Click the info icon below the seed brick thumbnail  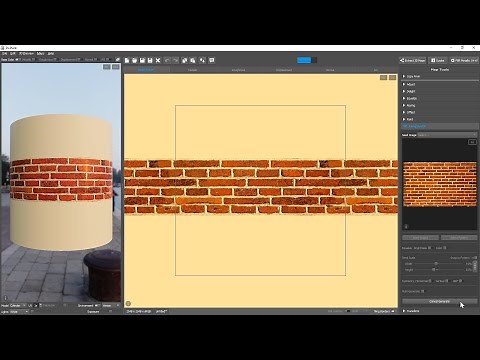coord(406,226)
